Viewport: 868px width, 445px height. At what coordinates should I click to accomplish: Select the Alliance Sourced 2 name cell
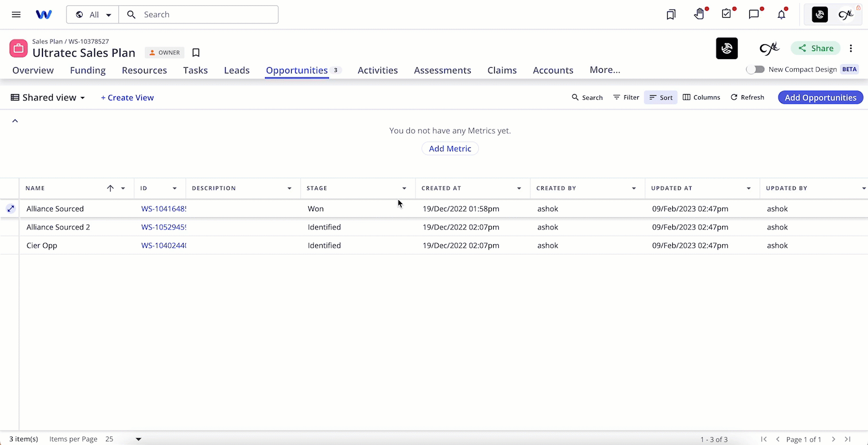tap(77, 227)
